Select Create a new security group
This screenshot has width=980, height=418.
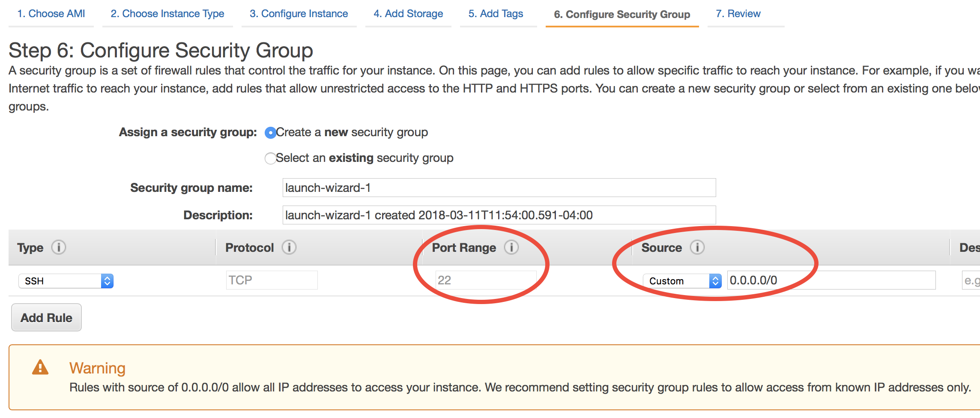pyautogui.click(x=270, y=133)
